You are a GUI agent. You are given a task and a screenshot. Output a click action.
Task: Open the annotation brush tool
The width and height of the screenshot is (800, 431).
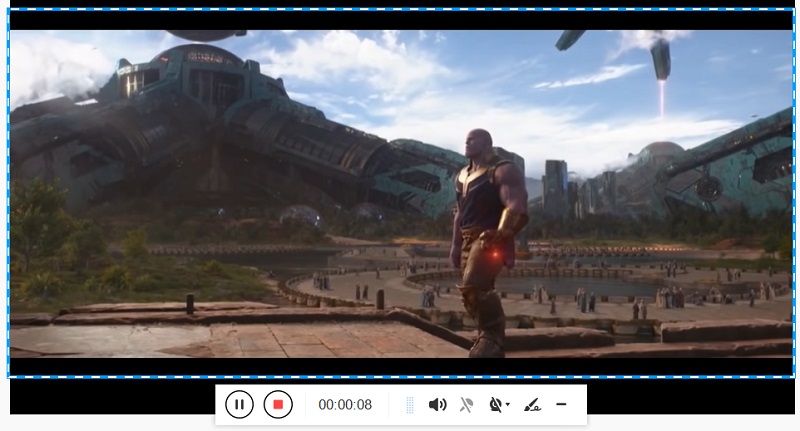coord(532,405)
